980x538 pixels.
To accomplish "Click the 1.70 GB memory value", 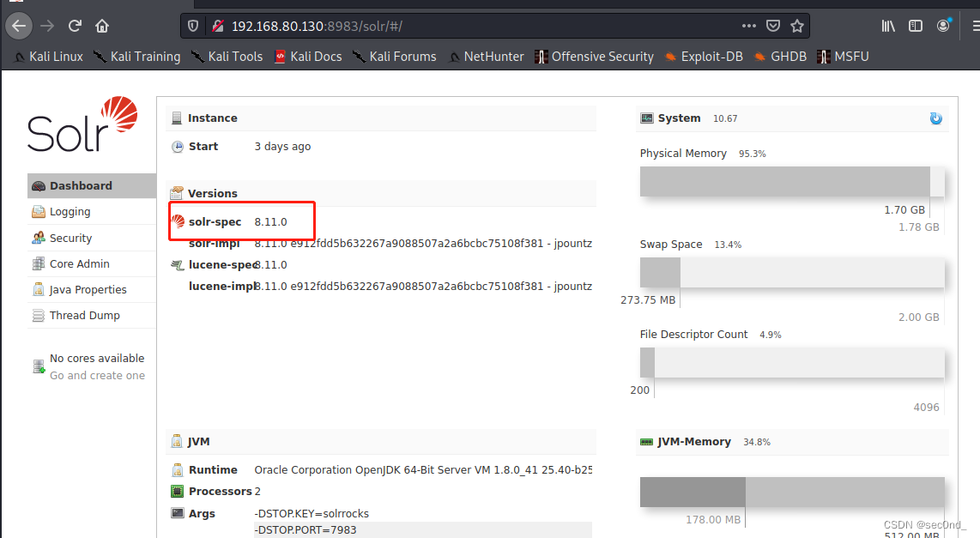I will [904, 210].
